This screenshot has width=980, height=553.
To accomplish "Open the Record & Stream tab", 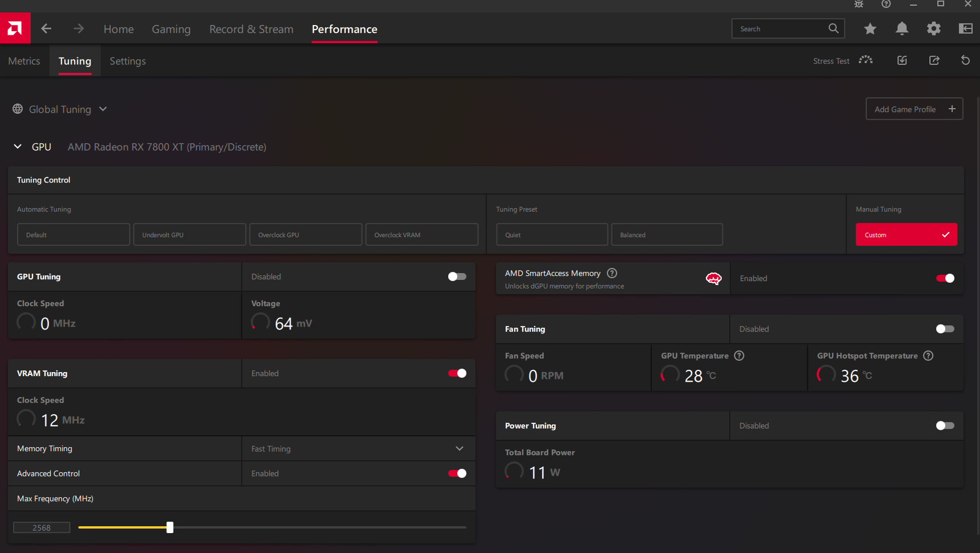I will coord(251,29).
